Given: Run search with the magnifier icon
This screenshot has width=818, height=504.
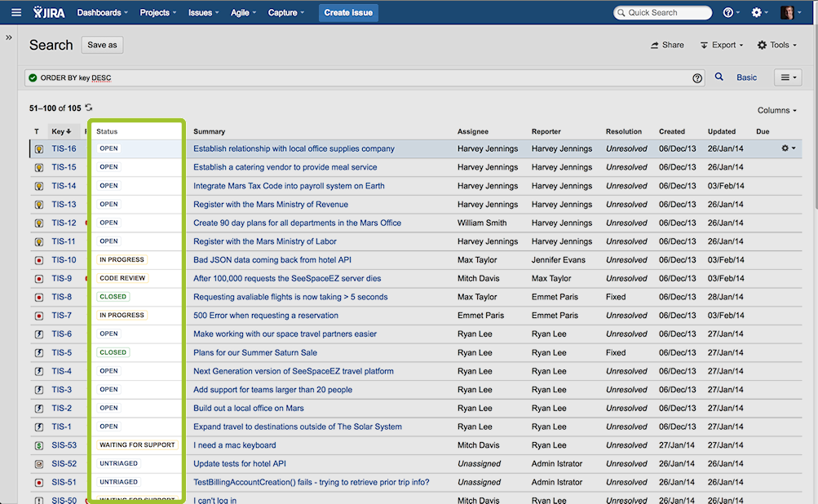Looking at the screenshot, I should 719,77.
